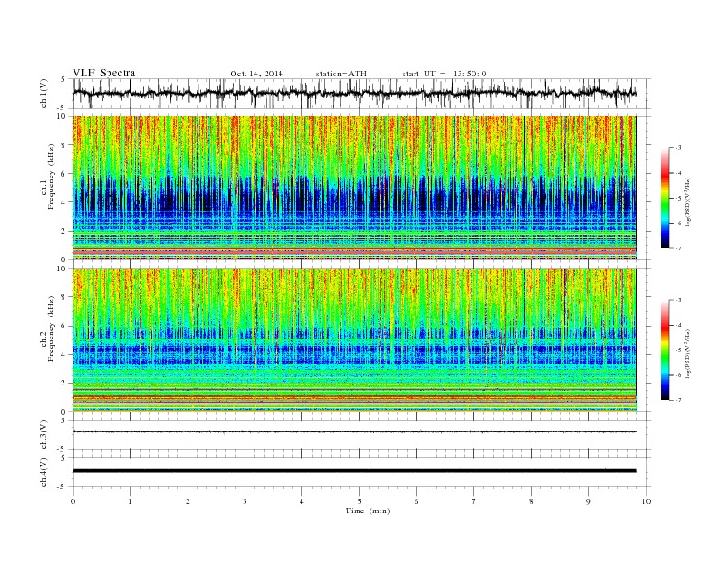Viewport: 728px width, 563px height.
Task: Click time axis tick label "5"
Action: 359,501
